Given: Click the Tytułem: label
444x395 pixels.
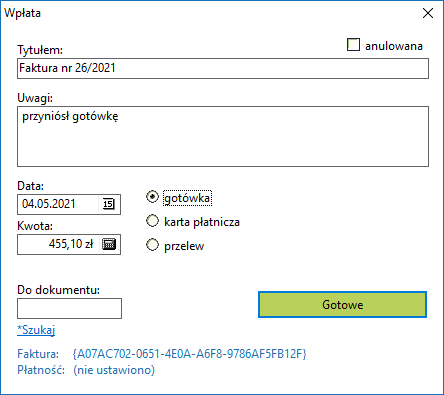Looking at the screenshot, I should pyautogui.click(x=40, y=50).
